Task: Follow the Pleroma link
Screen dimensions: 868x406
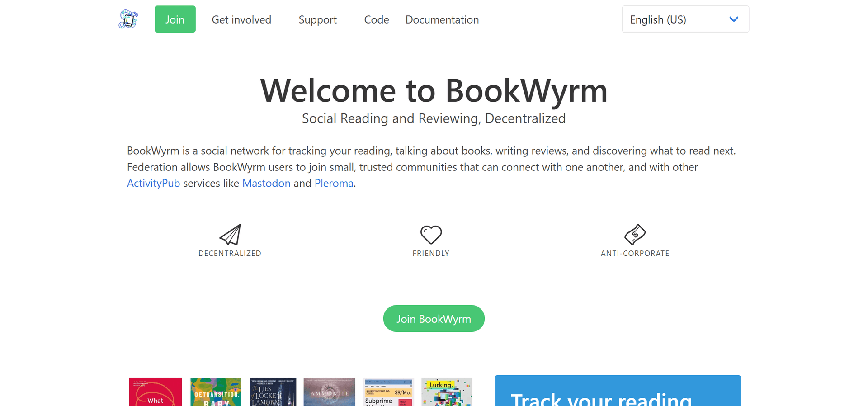Action: 334,183
